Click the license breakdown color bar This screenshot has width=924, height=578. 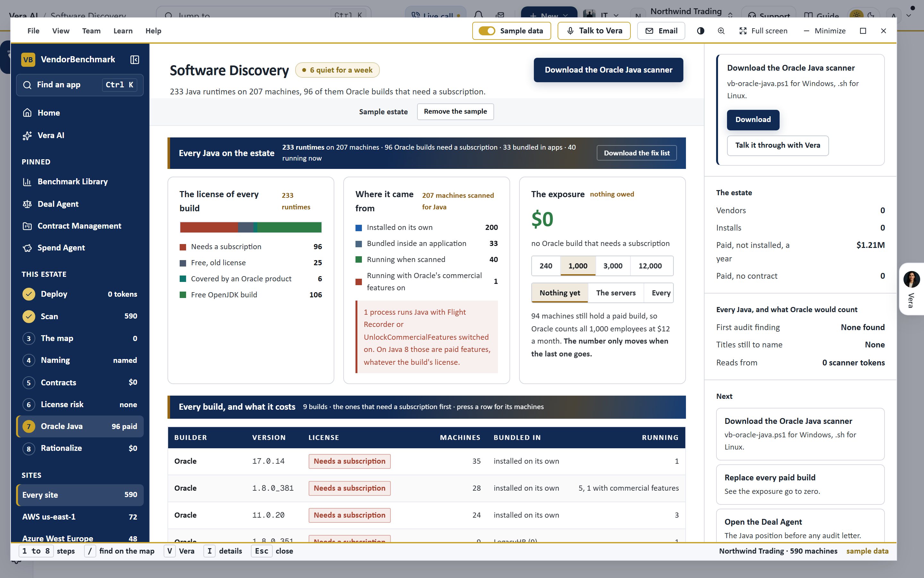click(251, 227)
